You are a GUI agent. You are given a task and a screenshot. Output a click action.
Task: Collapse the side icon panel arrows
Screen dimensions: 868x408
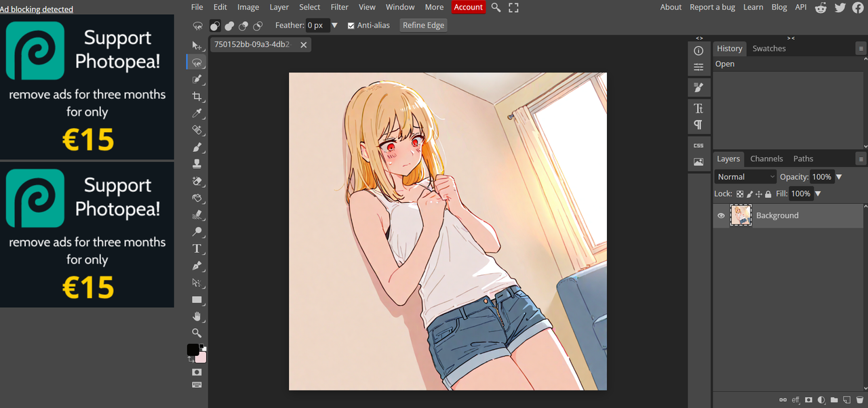pyautogui.click(x=699, y=38)
